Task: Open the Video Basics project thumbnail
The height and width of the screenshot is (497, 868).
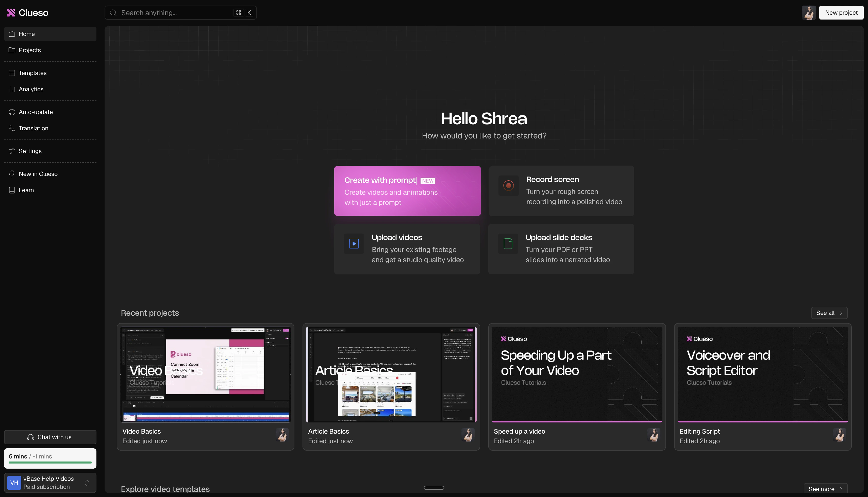Action: [205, 374]
